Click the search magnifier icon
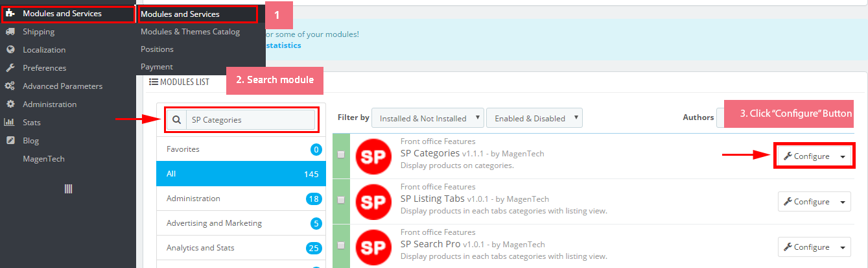Viewport: 868px width, 268px height. [x=176, y=120]
